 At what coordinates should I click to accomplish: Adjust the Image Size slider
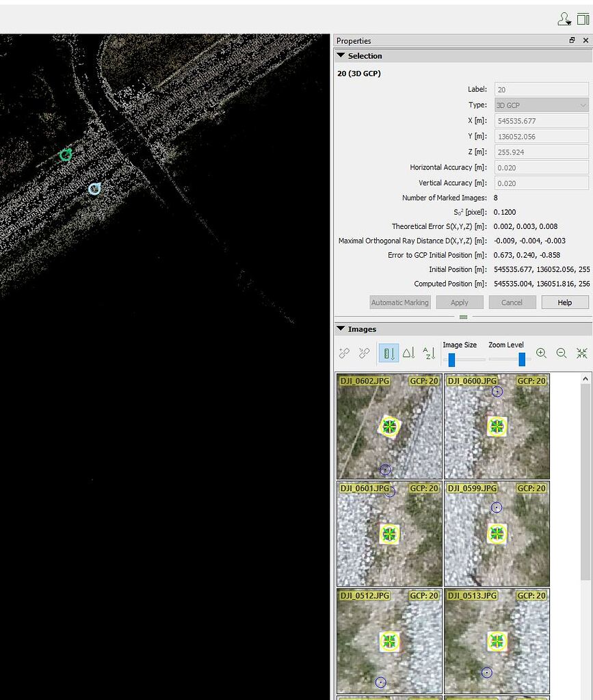coord(452,356)
